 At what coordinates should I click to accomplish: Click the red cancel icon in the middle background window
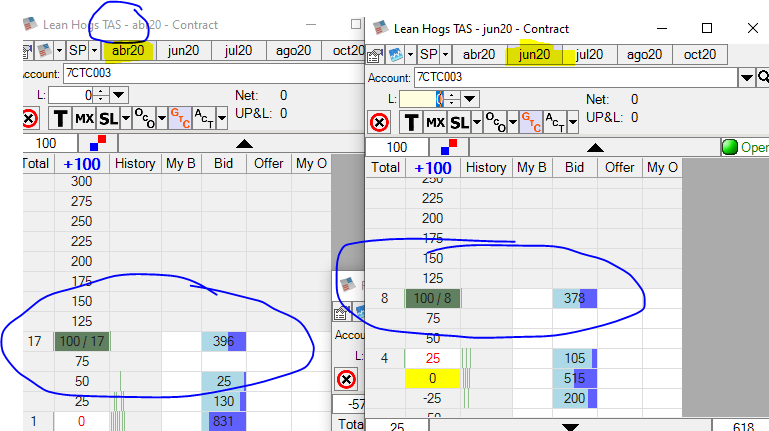click(346, 379)
